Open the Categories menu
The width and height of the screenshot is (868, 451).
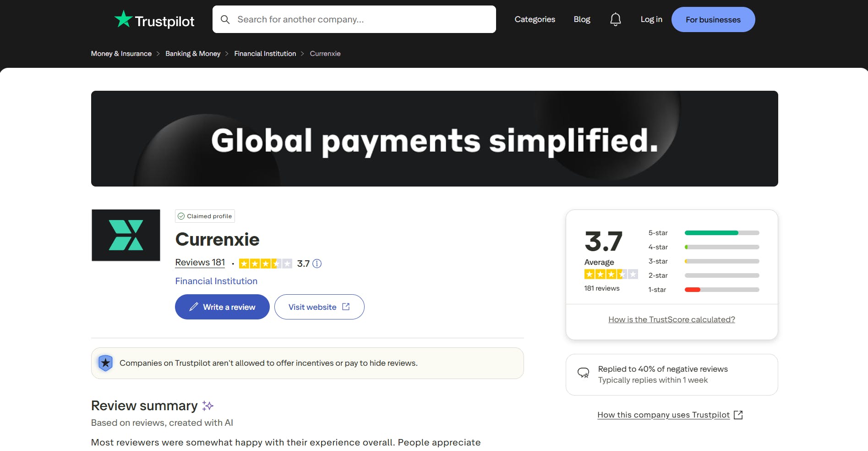tap(535, 19)
